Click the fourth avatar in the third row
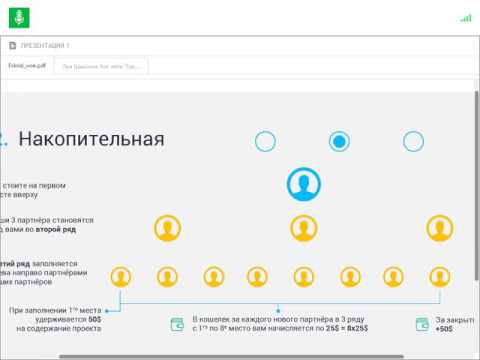This screenshot has height=360, width=480. click(x=257, y=276)
